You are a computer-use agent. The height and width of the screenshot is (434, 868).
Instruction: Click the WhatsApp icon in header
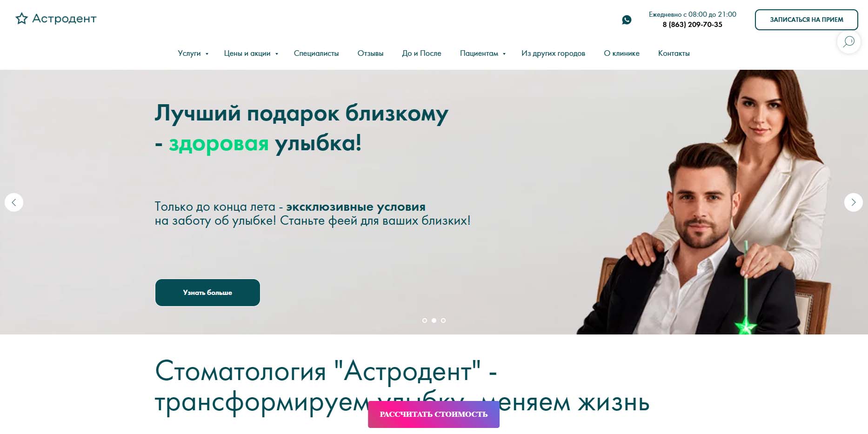coord(627,20)
